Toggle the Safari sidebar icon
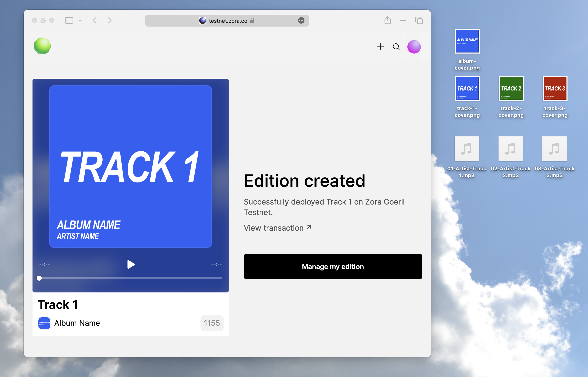 tap(69, 21)
